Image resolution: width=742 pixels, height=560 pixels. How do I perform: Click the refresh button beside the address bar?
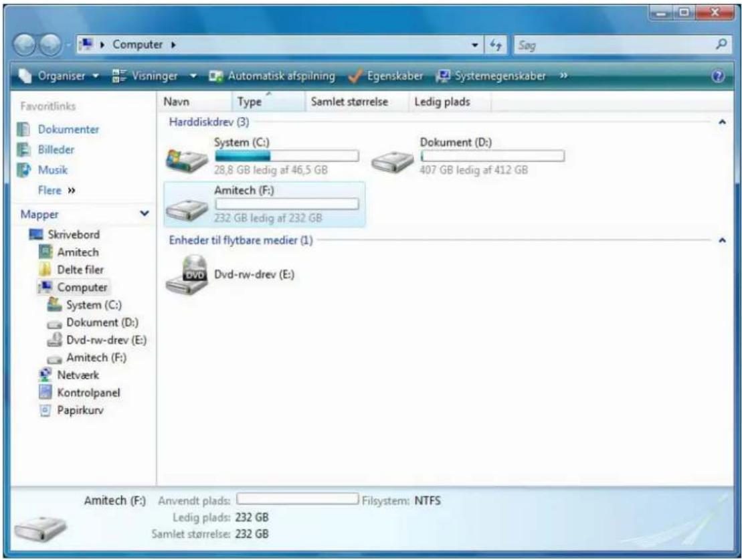(496, 45)
